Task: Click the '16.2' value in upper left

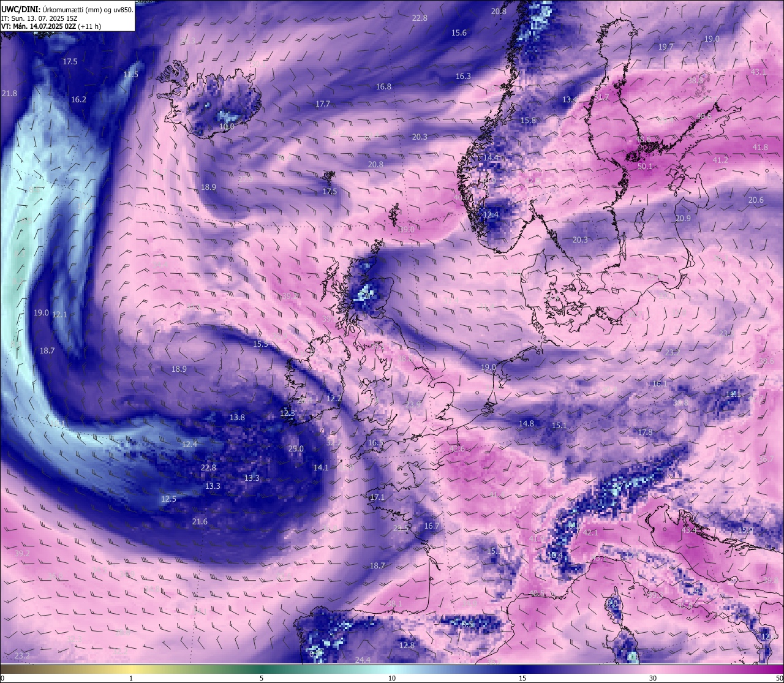Action: pyautogui.click(x=78, y=99)
